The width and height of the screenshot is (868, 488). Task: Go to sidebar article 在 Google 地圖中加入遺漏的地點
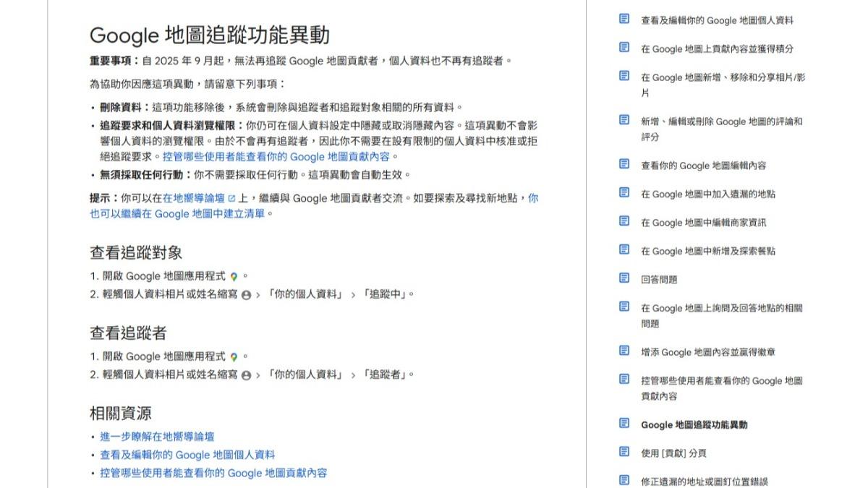click(x=708, y=194)
